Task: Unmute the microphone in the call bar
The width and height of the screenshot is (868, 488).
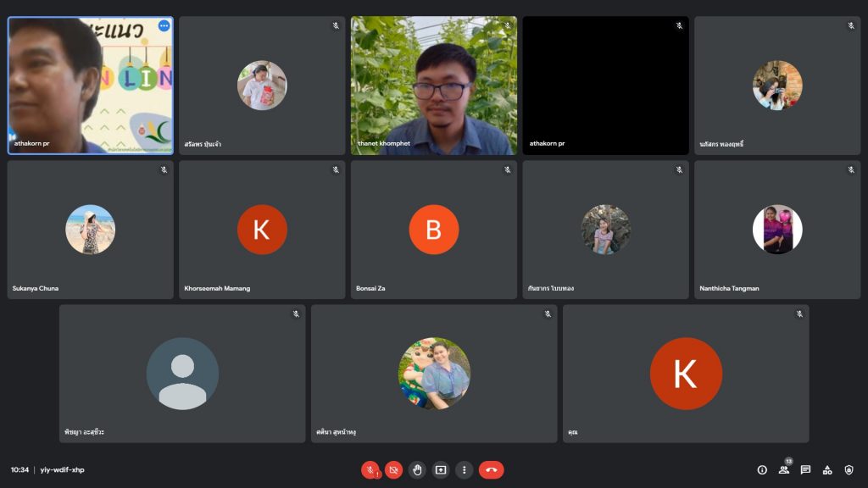Action: pos(370,469)
